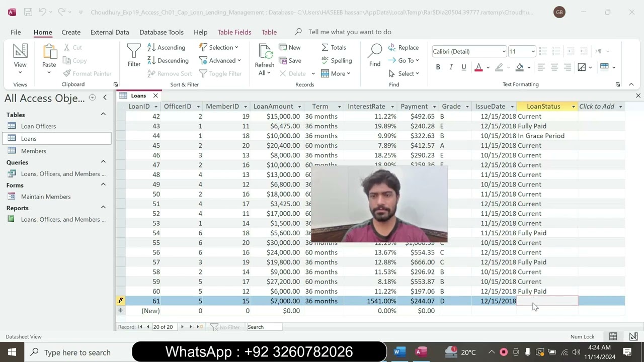Viewport: 644px width, 362px height.
Task: Click Tell me what you want to do
Action: (x=350, y=32)
